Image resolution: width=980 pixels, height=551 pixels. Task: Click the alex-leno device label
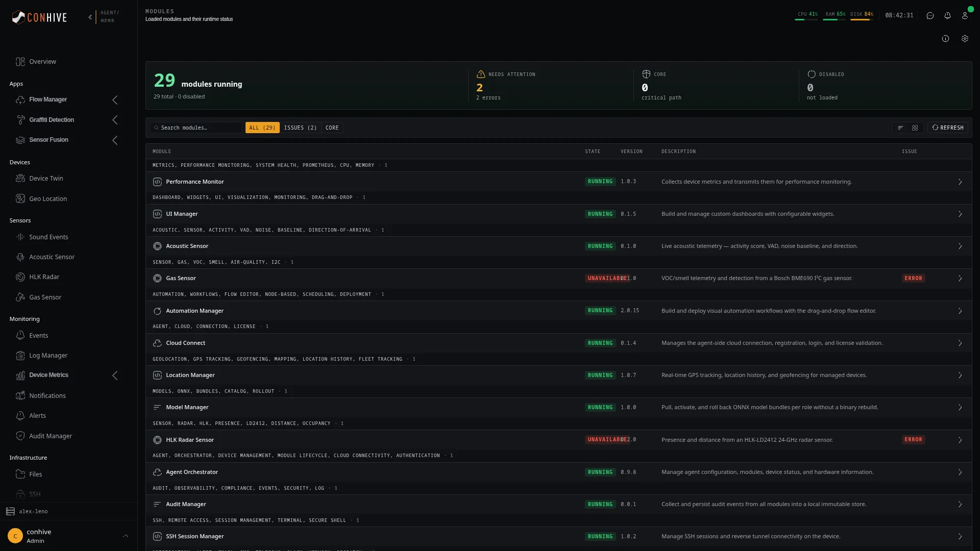point(33,512)
